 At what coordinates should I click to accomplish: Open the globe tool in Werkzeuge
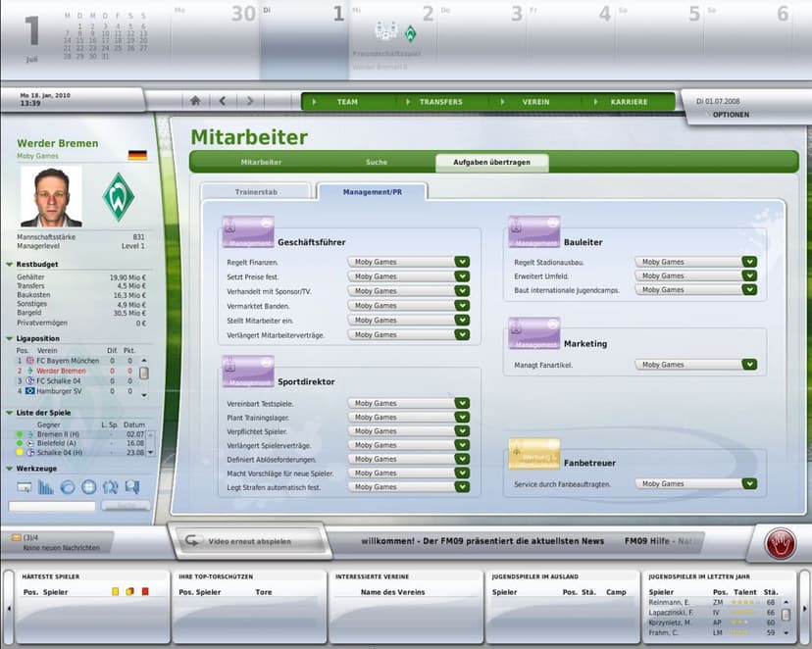[x=89, y=487]
